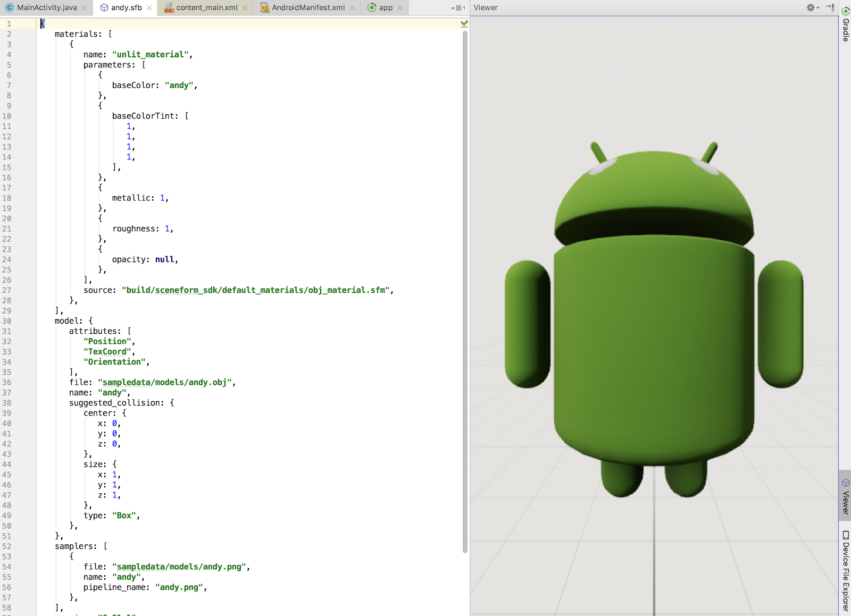Image resolution: width=851 pixels, height=616 pixels.
Task: Click the editor vertical scrollbar
Action: point(465,292)
